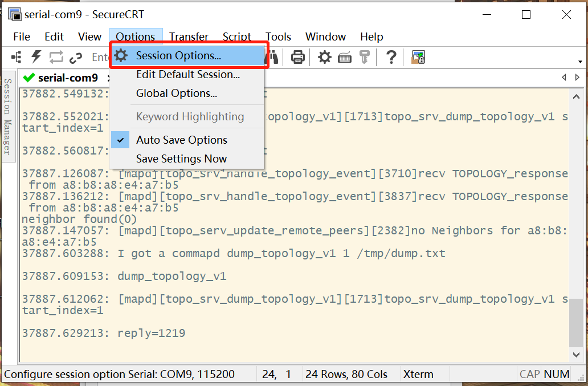Toggle the NUM indicator in status bar
The height and width of the screenshot is (386, 588).
[557, 374]
